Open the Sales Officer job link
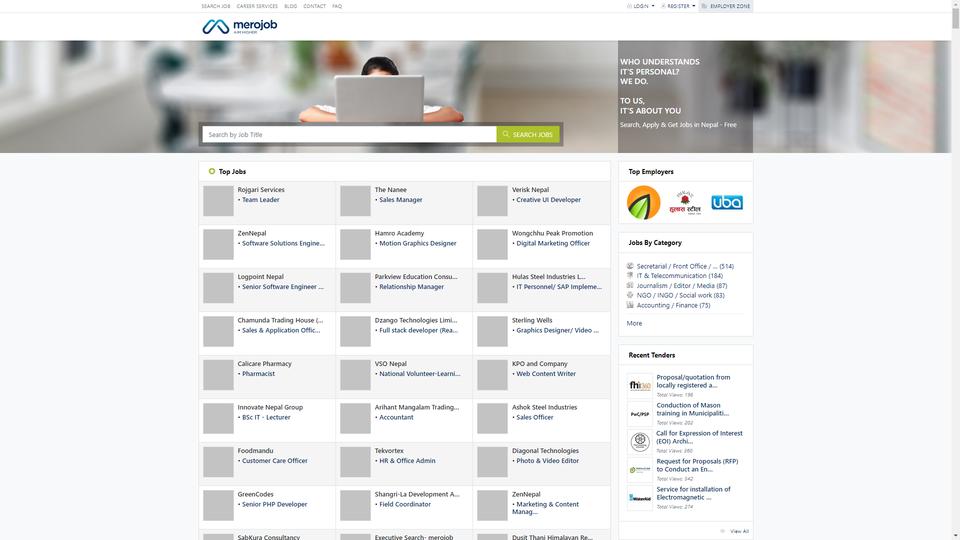 pos(534,417)
